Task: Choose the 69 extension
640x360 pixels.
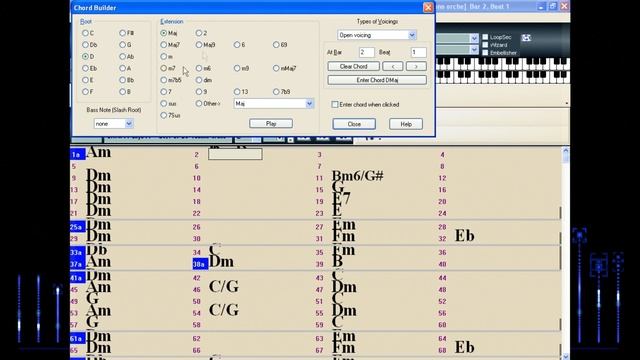Action: tap(276, 44)
